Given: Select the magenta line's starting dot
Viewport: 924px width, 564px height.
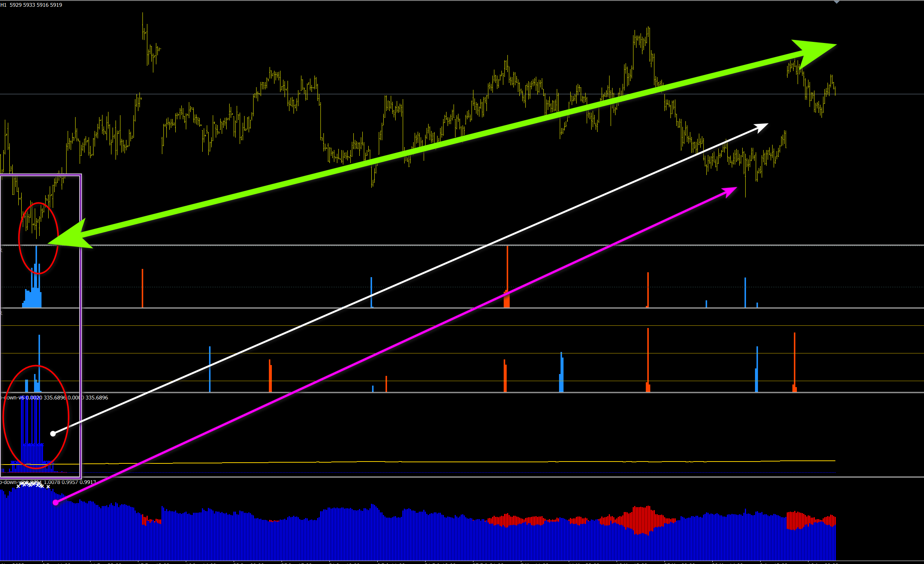Looking at the screenshot, I should (55, 503).
